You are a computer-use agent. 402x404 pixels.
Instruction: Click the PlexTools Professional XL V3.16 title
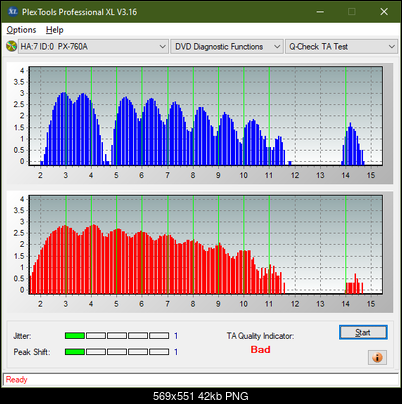pos(79,12)
